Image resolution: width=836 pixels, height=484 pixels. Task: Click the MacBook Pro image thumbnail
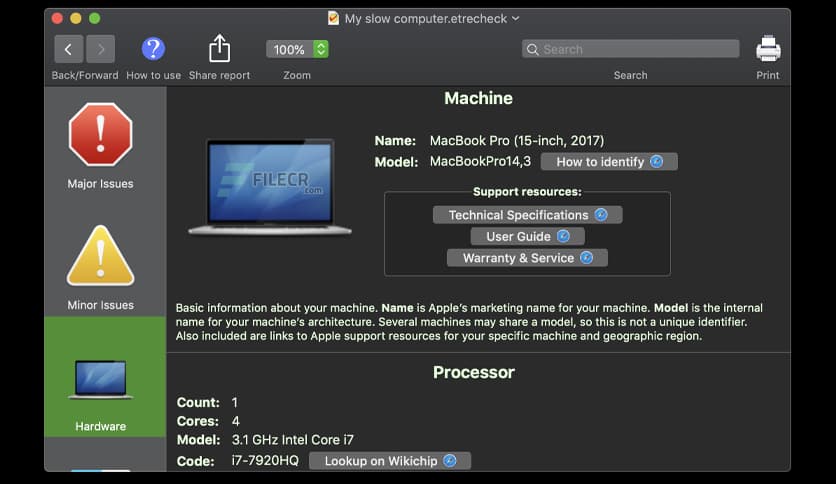click(270, 186)
